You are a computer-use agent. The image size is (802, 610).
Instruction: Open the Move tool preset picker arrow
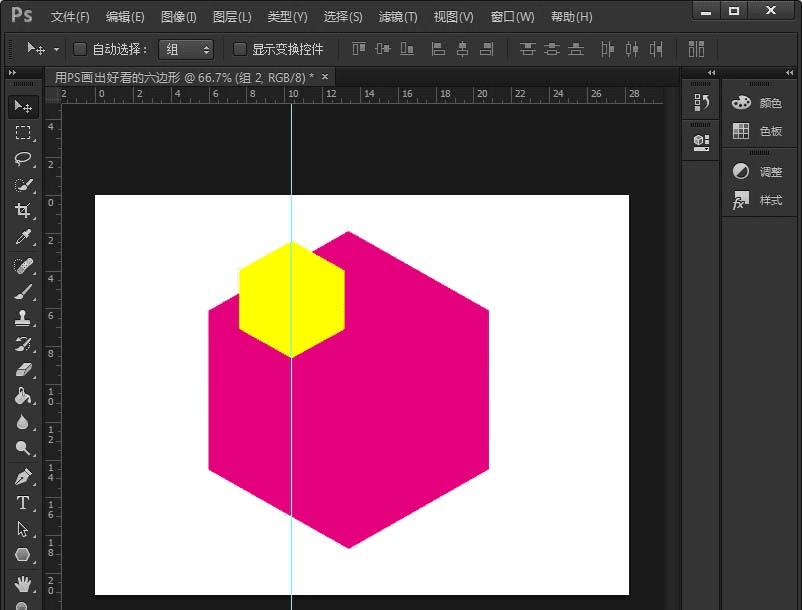56,49
